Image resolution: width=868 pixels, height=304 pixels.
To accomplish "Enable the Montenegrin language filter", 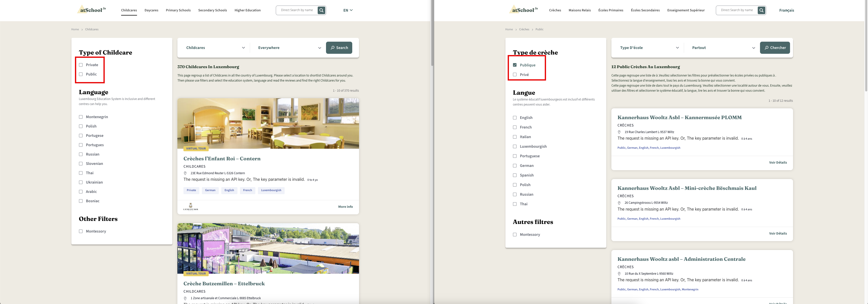I will pos(81,117).
